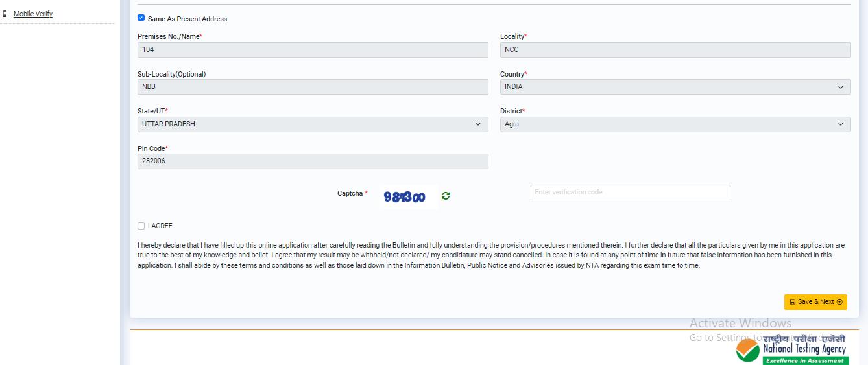Click the State/UT field label

[152, 112]
